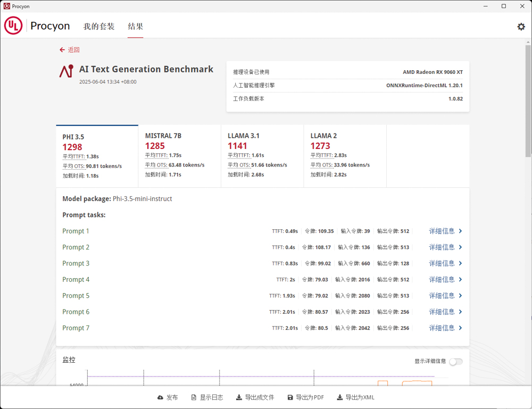
Task: Open 详细信息 link for Prompt 7
Action: coord(442,328)
